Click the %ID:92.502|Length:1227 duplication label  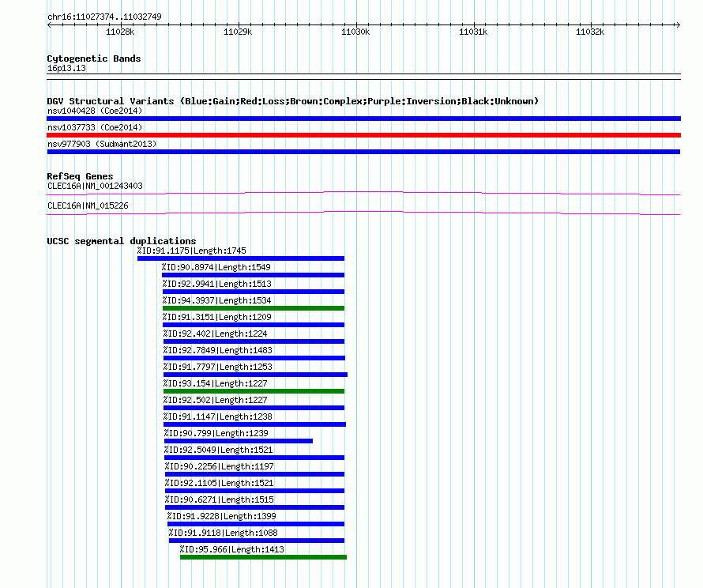(215, 400)
